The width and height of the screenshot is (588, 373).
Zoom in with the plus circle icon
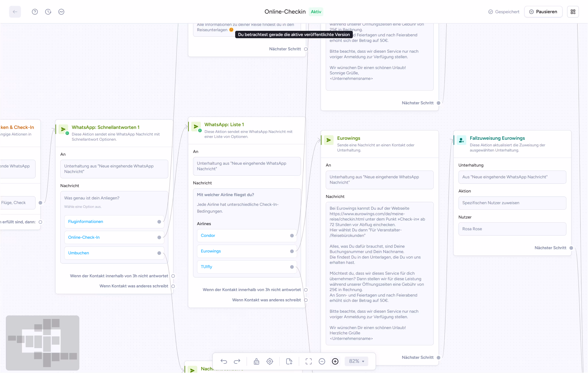pos(335,361)
